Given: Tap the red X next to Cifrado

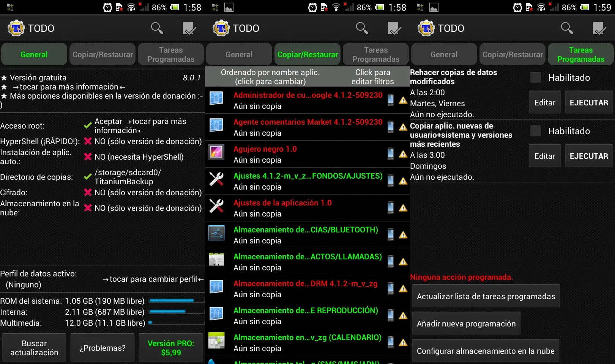Looking at the screenshot, I should [88, 193].
